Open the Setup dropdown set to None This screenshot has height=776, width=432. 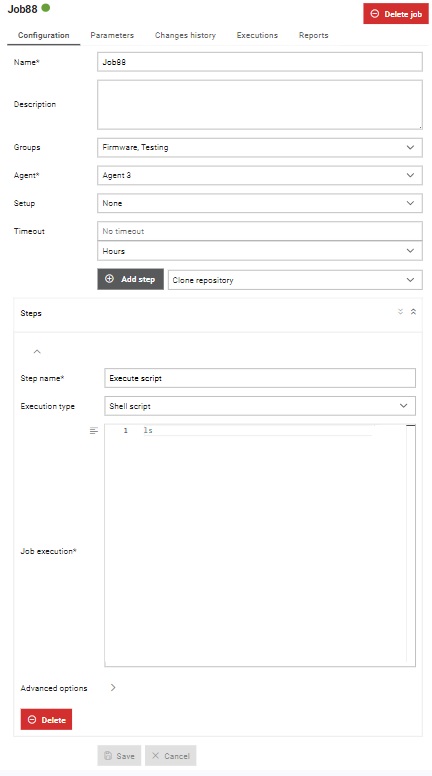[260, 203]
